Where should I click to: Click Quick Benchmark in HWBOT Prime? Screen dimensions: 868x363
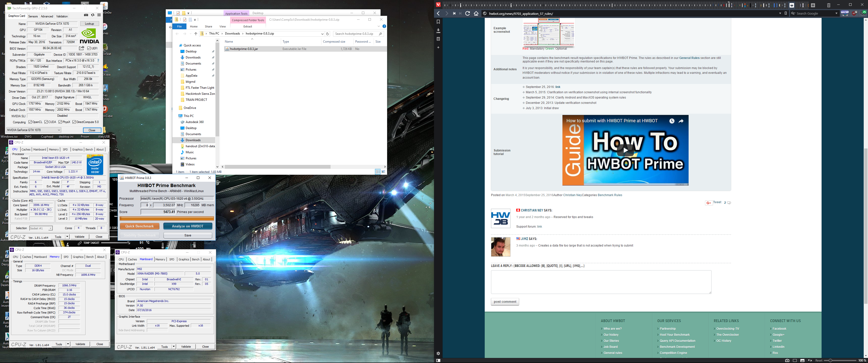click(140, 226)
